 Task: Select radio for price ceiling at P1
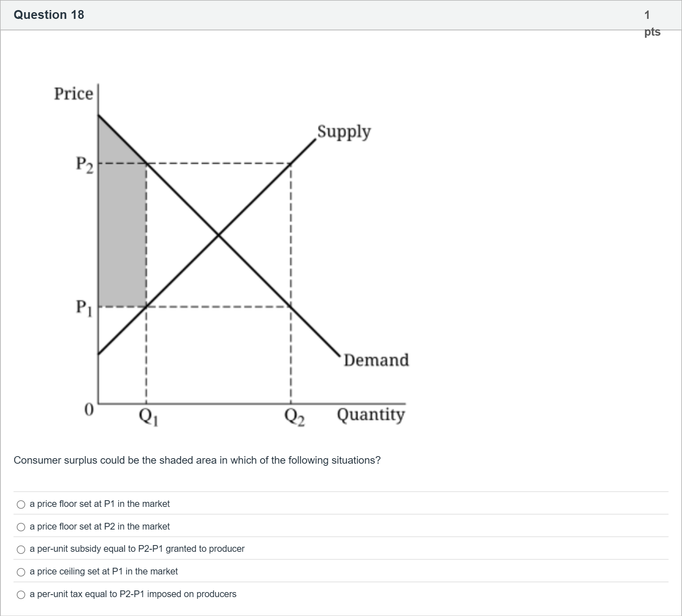pyautogui.click(x=21, y=572)
